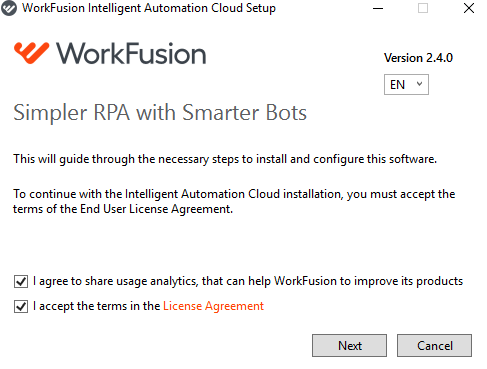This screenshot has width=487, height=369.
Task: Click the window title 'WorkFusion Intelligent Automation Cloud Setup'
Action: 149,8
